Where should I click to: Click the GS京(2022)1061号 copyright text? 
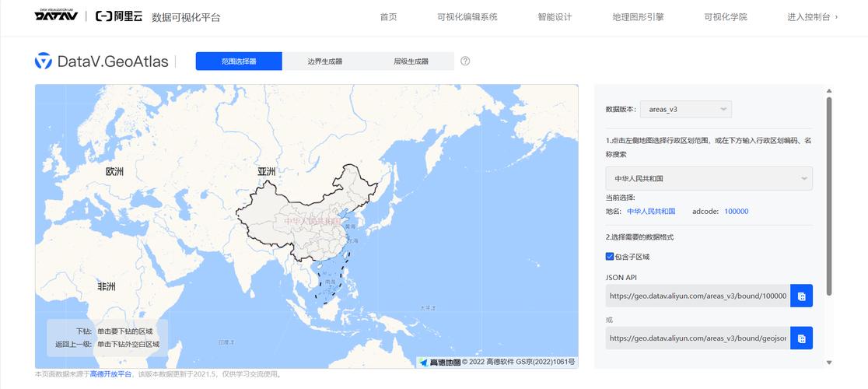(546, 363)
